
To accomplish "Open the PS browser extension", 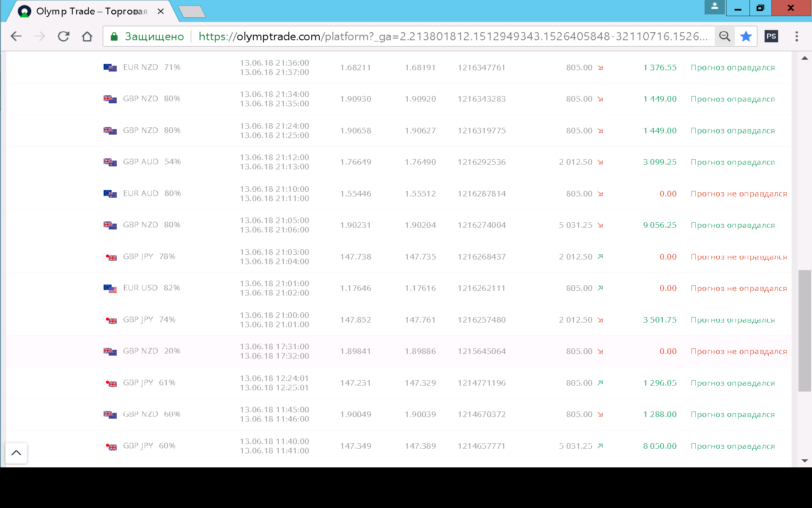I will [771, 36].
